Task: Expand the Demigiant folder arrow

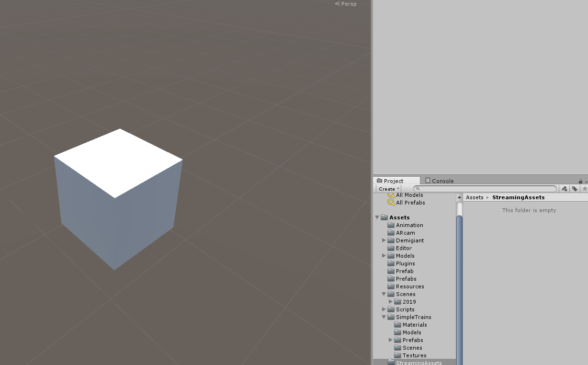Action: coord(384,240)
